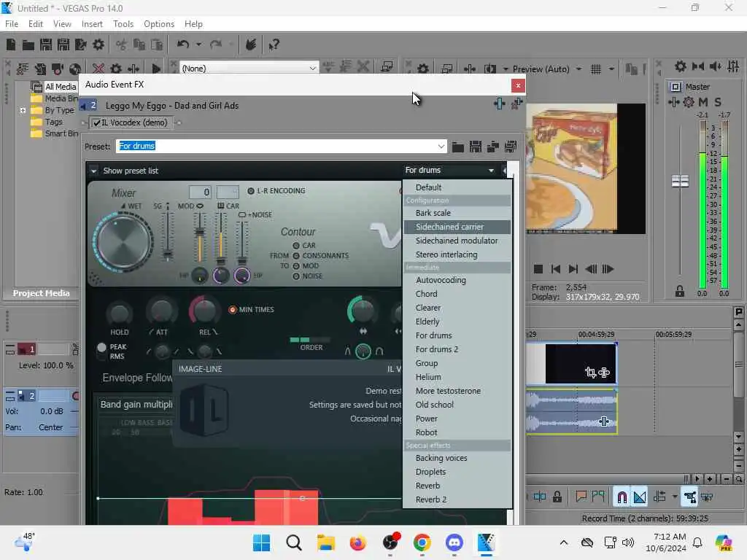Screen dimensions: 747x560
Task: Expand the Show preset list arrow
Action: coord(93,171)
